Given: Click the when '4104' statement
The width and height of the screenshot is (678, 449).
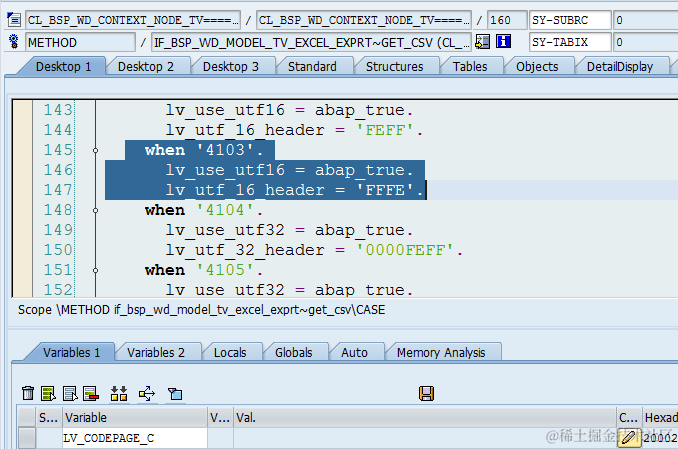Looking at the screenshot, I should pos(204,210).
